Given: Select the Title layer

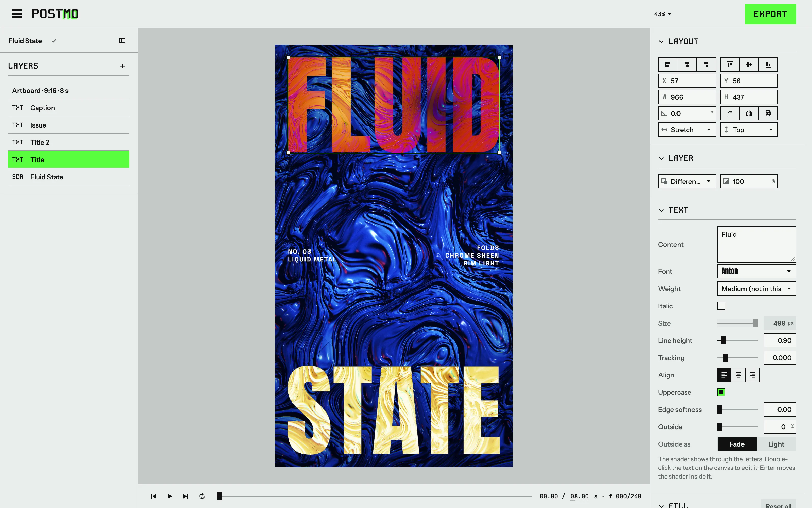Looking at the screenshot, I should click(69, 160).
